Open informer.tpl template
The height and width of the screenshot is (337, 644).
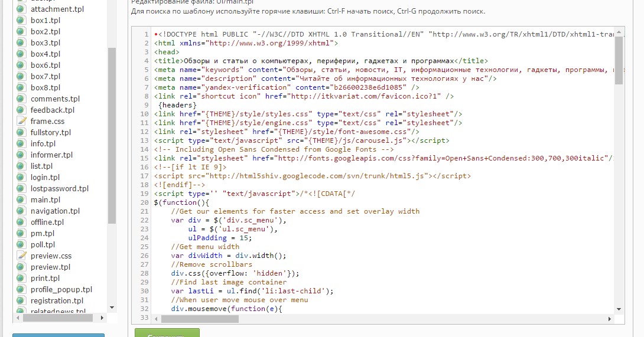pyautogui.click(x=51, y=155)
